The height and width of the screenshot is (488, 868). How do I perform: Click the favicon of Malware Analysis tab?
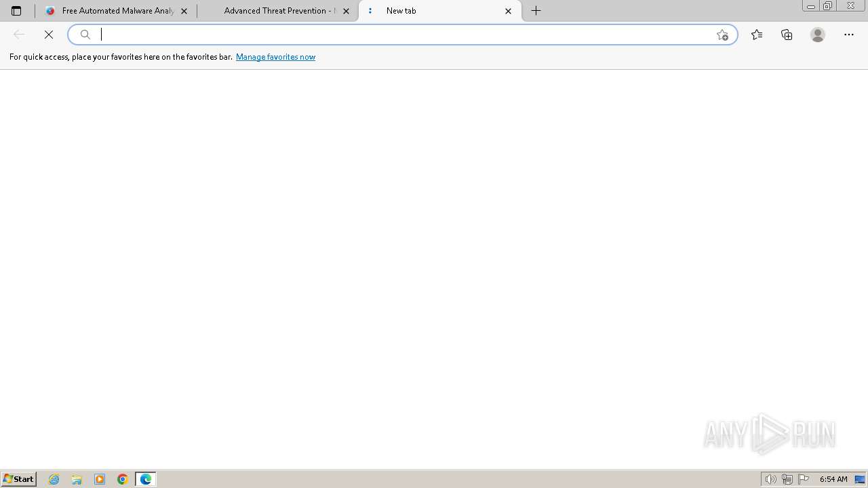point(50,11)
